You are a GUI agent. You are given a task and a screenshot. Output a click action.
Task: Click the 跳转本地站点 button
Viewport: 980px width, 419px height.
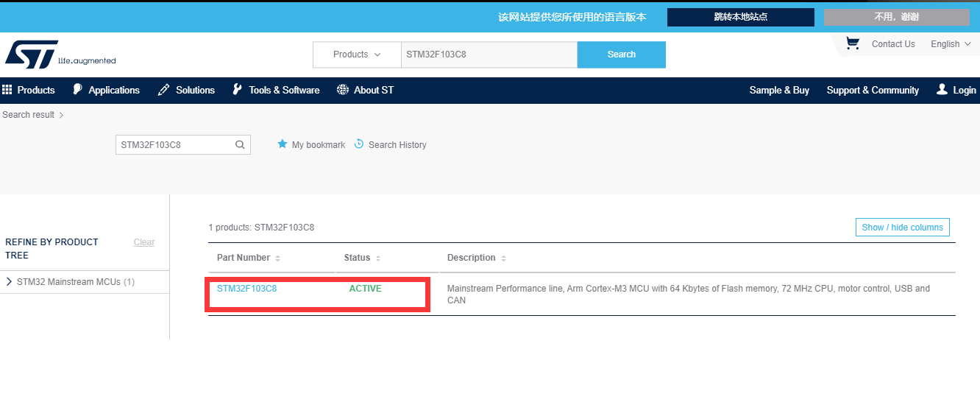point(741,17)
